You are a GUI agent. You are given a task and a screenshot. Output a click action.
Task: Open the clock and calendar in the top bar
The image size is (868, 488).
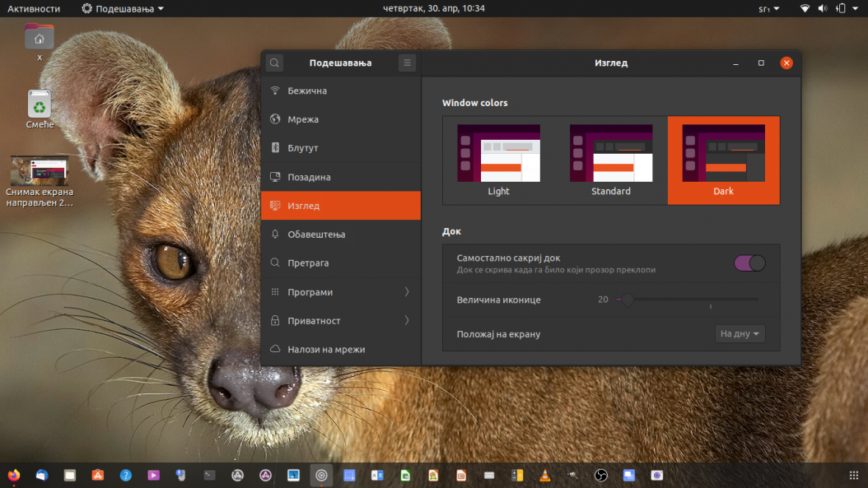[434, 8]
